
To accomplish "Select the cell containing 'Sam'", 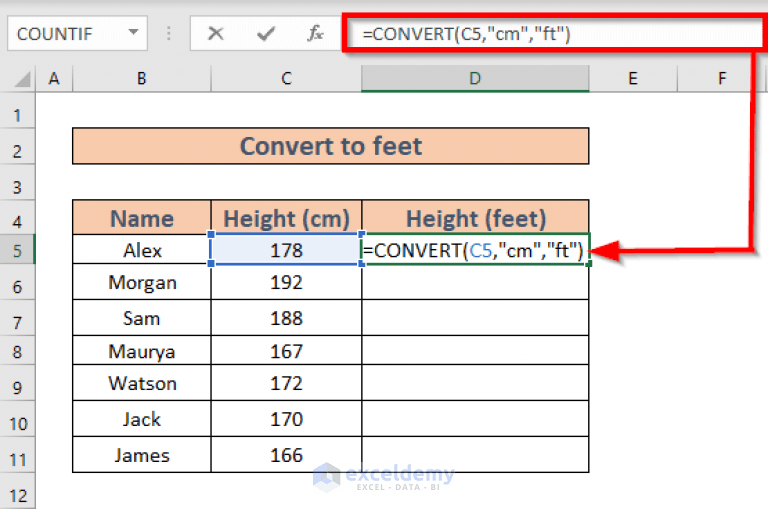I will tap(142, 318).
